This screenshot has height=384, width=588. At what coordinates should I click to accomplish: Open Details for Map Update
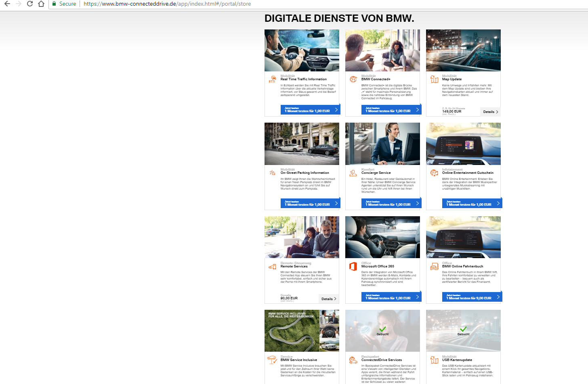tap(491, 112)
